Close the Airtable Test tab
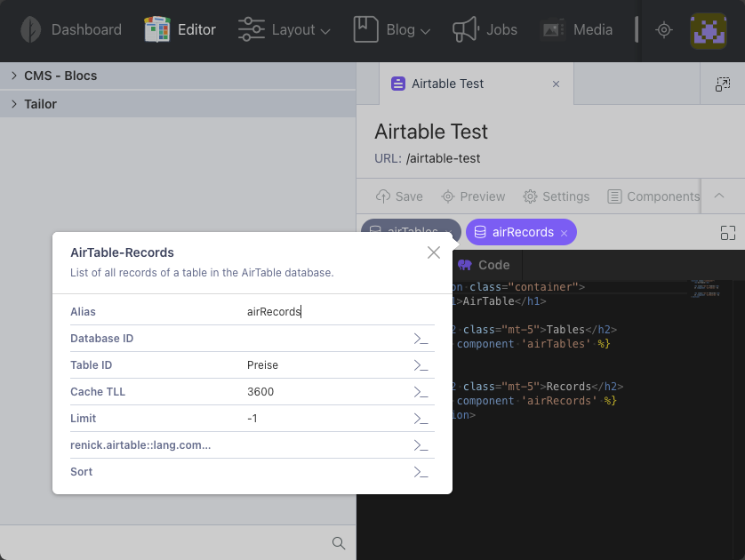 556,84
